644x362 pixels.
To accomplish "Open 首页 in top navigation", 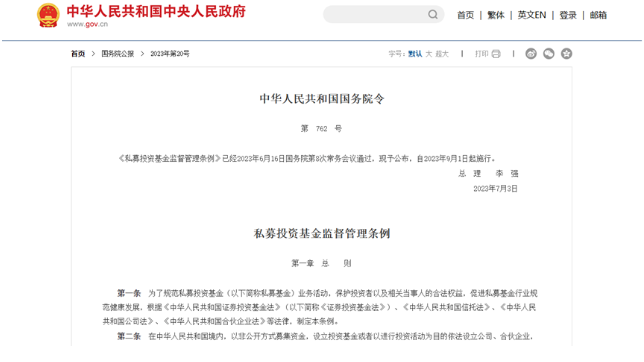I will [465, 15].
